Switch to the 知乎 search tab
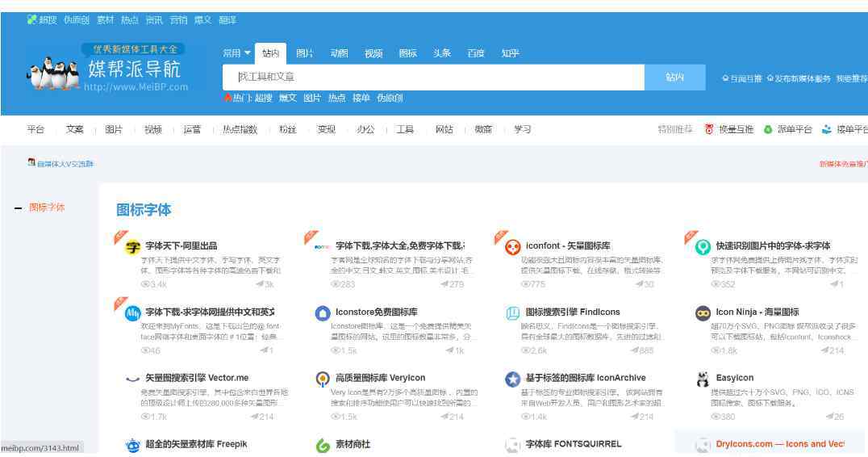Viewport: 868px width, 457px height. 510,53
